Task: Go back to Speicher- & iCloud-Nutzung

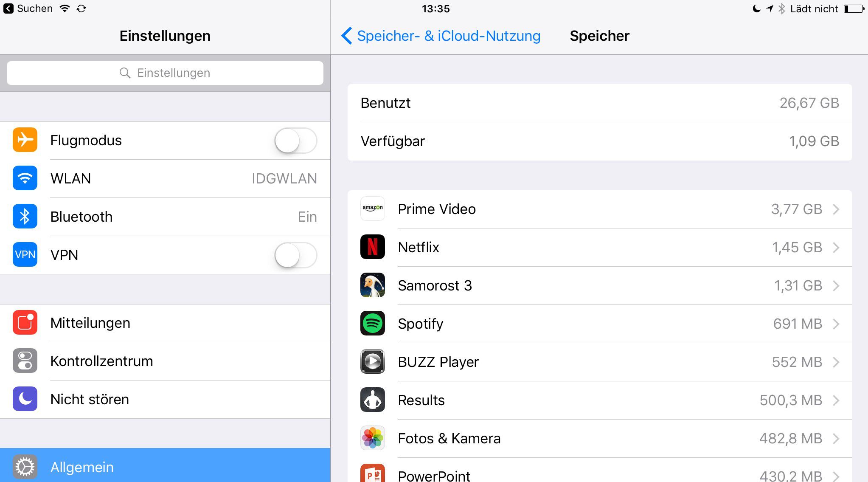Action: [441, 36]
